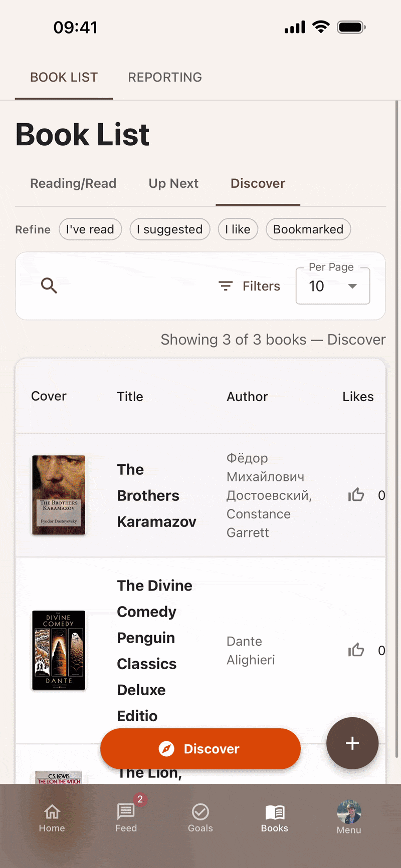Click the Refine label
Viewport: 401px width, 868px height.
(x=33, y=229)
